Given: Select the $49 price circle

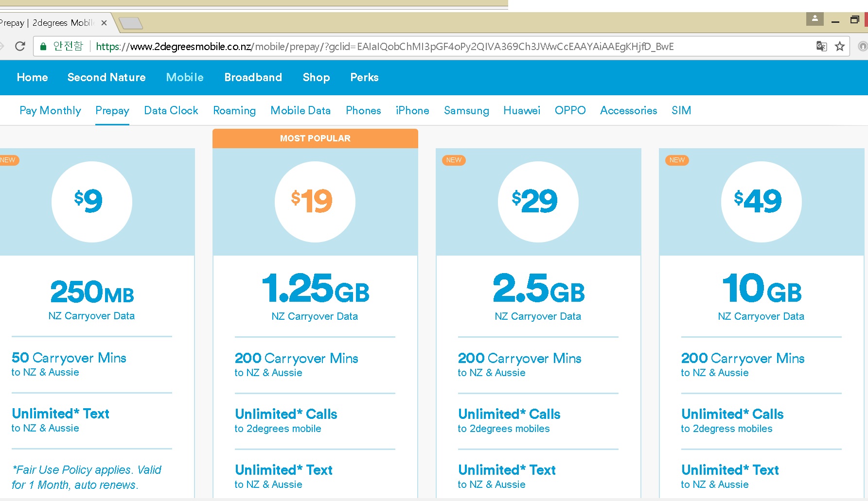Looking at the screenshot, I should click(x=761, y=202).
